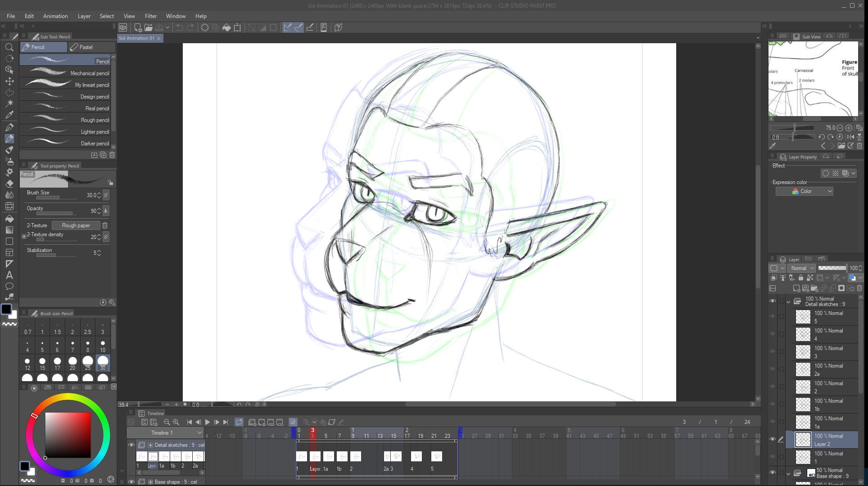868x486 pixels.
Task: Open the Timeline 1 dropdown
Action: (x=165, y=433)
